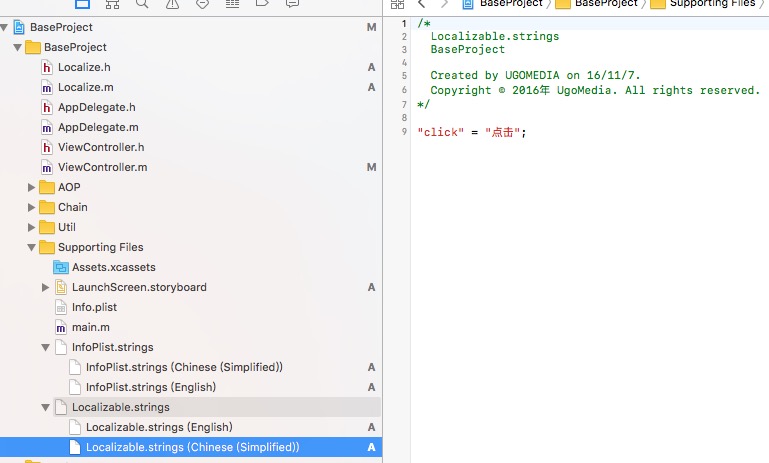Click the "点击" value string in the editor
Viewport: 769px width, 463px height.
(x=502, y=132)
